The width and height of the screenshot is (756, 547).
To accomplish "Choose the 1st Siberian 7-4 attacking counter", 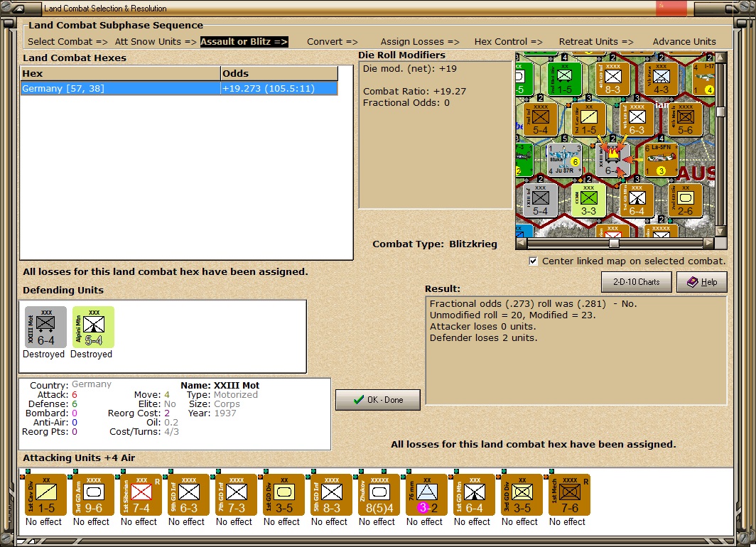I will [x=141, y=494].
